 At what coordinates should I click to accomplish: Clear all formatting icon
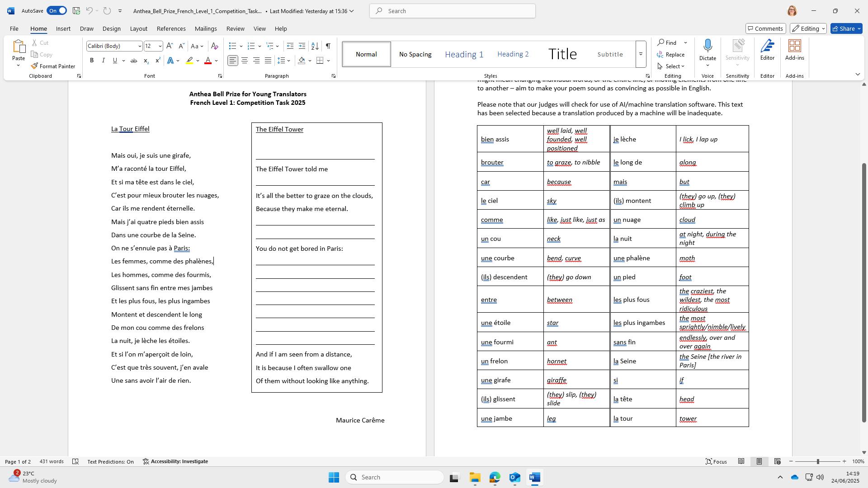coord(215,46)
